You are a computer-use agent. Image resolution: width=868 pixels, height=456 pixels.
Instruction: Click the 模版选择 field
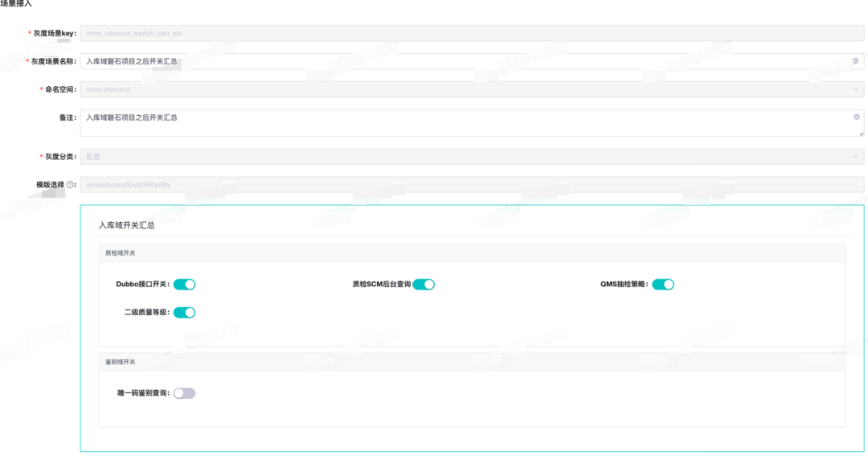472,184
